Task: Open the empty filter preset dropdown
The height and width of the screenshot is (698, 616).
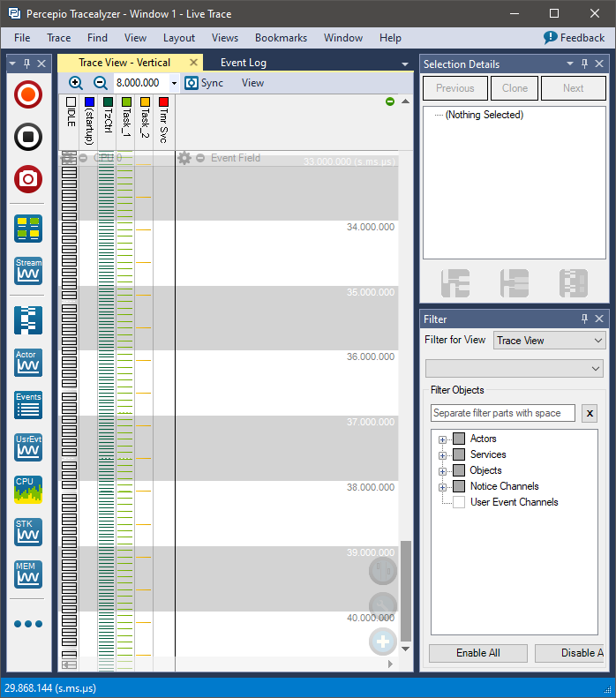Action: point(515,369)
